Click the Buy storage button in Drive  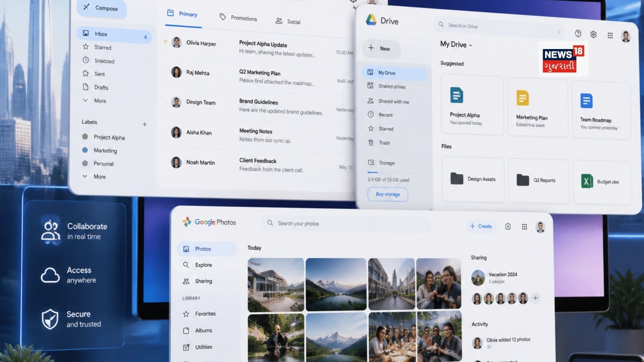click(x=388, y=194)
